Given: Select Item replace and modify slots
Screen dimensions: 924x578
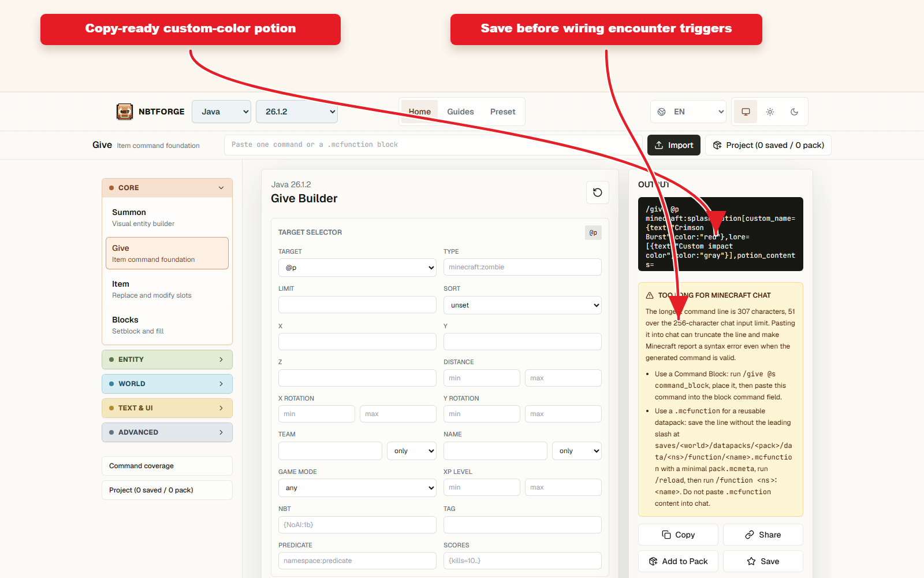Looking at the screenshot, I should (167, 289).
